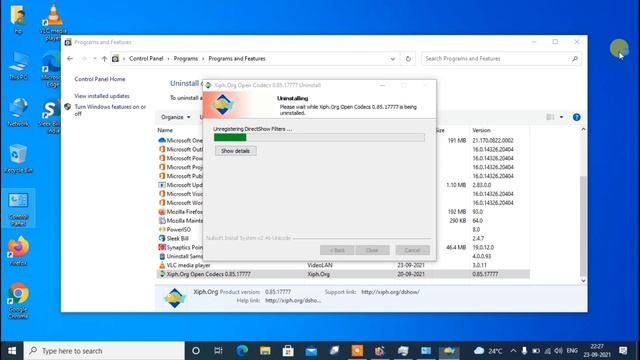Click Show details in the uninstall dialog

pyautogui.click(x=236, y=151)
